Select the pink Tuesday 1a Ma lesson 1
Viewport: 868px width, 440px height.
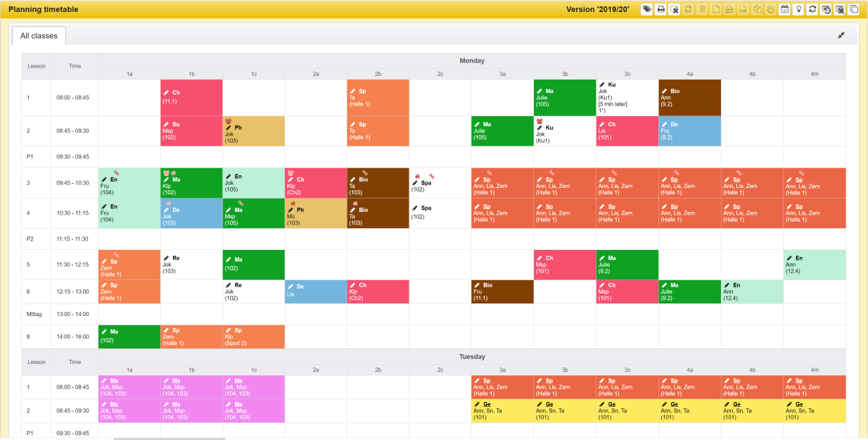coord(129,386)
